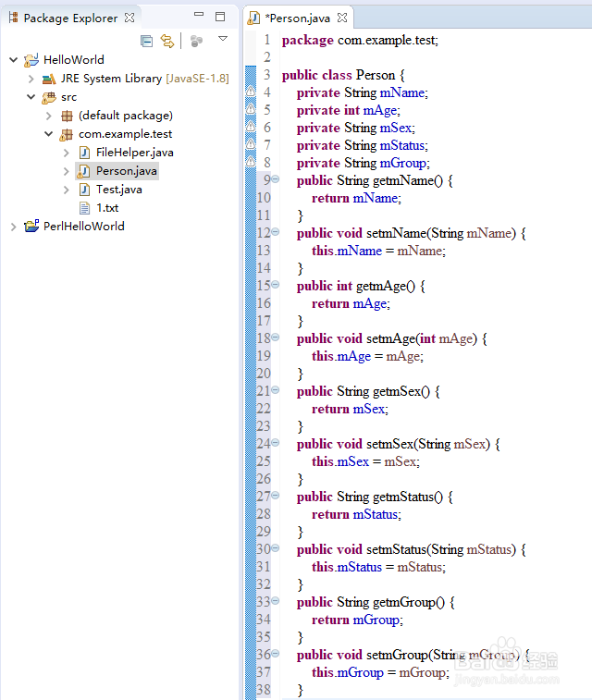
Task: Select Test.java in Package Explorer
Action: (118, 190)
